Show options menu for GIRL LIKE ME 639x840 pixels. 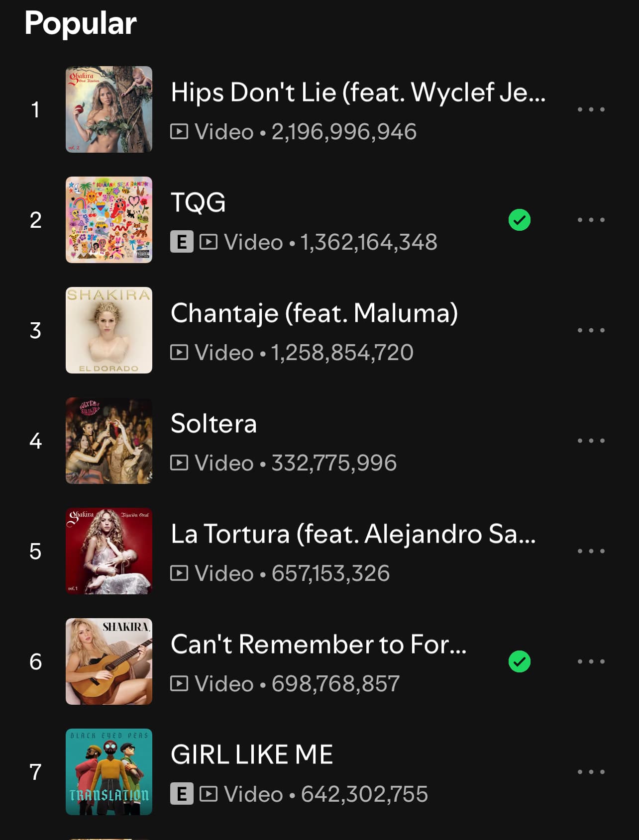pyautogui.click(x=591, y=772)
